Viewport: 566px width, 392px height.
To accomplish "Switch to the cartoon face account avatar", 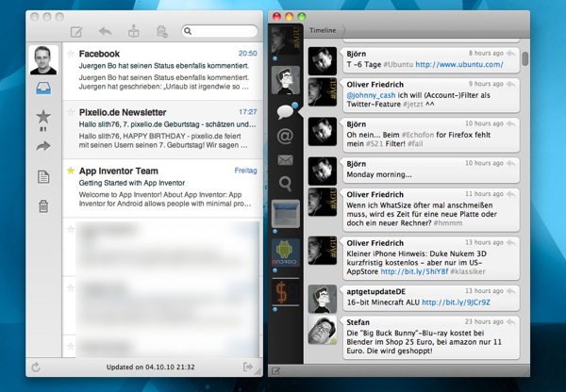I will click(286, 80).
